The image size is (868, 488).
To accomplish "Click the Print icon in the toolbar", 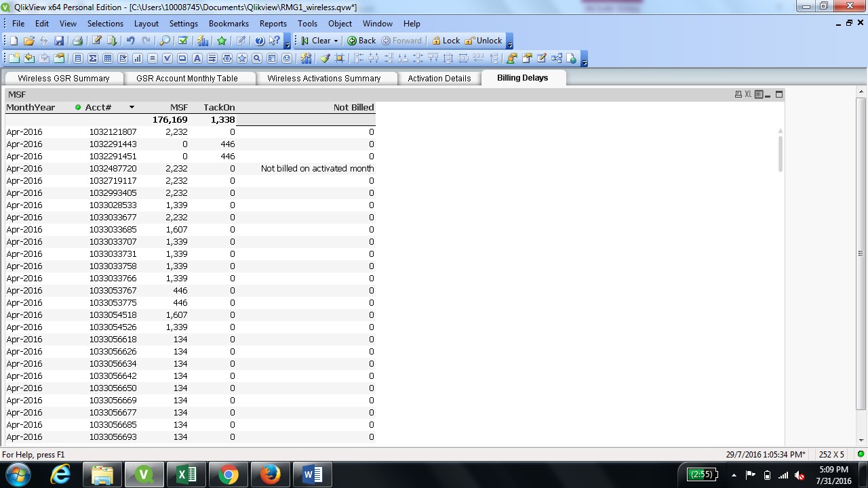I will click(x=77, y=41).
